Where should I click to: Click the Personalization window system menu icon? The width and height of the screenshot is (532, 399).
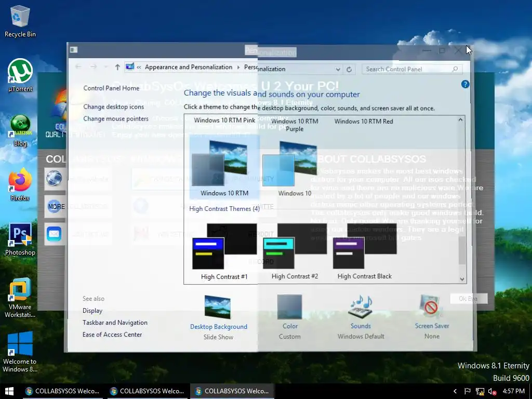[74, 50]
